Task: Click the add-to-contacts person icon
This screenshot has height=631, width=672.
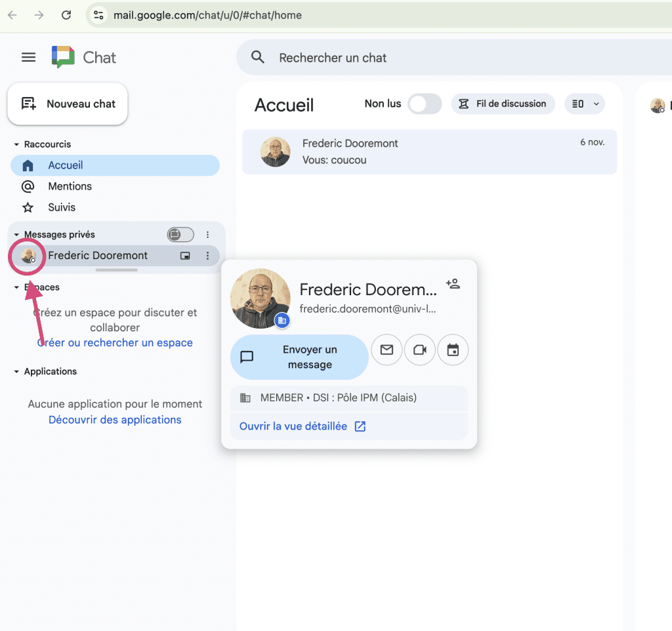Action: pos(453,283)
